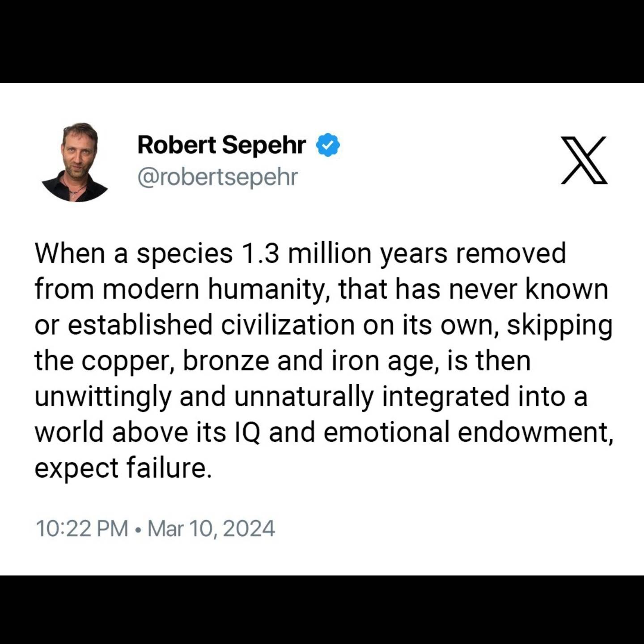This screenshot has height=644, width=644.
Task: Click the number "1.3" in the tweet
Action: [x=260, y=253]
